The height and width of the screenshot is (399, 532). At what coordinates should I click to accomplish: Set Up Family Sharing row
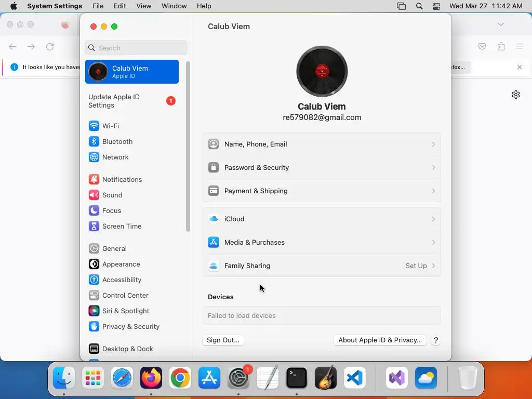point(322,266)
